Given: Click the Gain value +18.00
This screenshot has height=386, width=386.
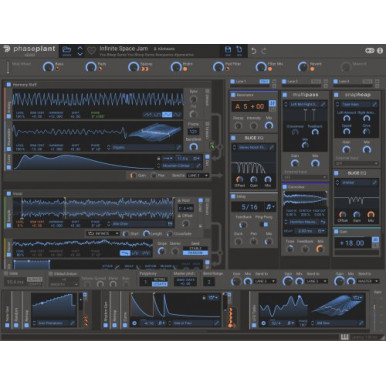Looking at the screenshot, I should [353, 243].
